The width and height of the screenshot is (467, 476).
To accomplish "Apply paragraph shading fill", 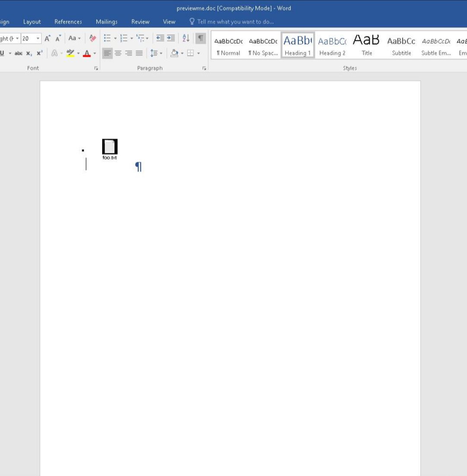I will (x=174, y=54).
